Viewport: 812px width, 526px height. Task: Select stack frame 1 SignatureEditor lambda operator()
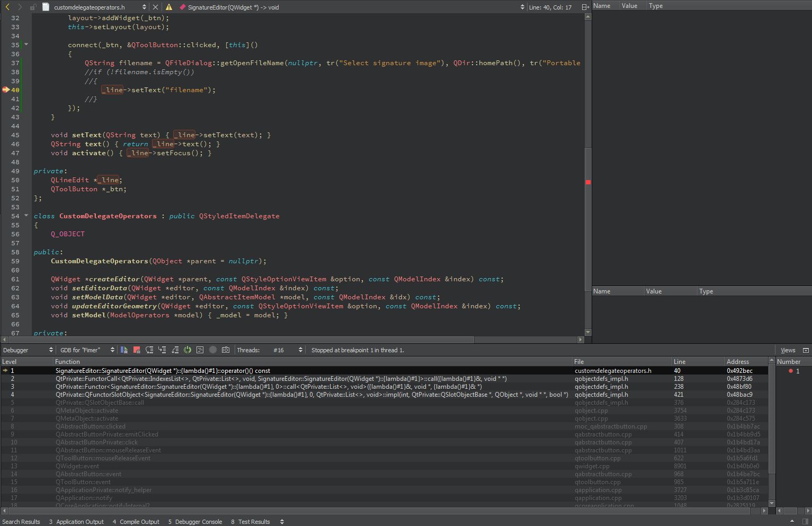[x=384, y=371]
